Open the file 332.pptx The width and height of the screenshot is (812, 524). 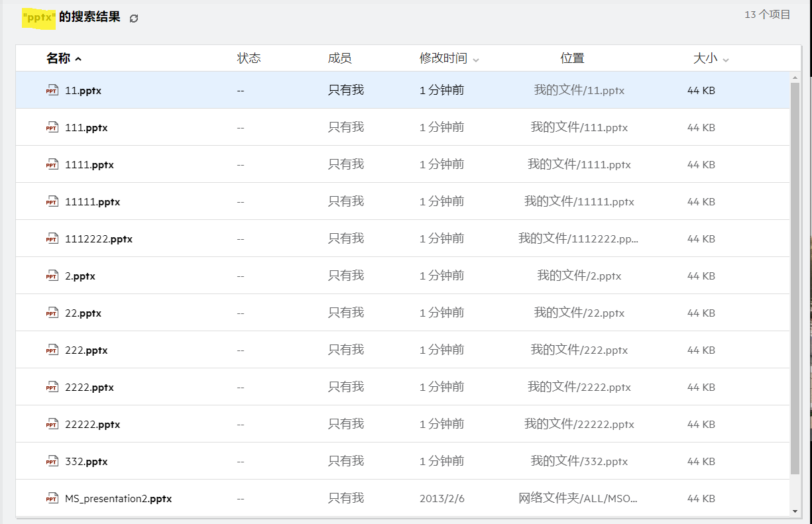86,462
